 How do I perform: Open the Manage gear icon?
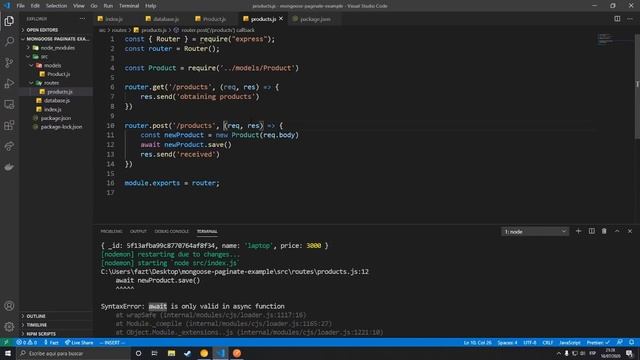pos(9,327)
